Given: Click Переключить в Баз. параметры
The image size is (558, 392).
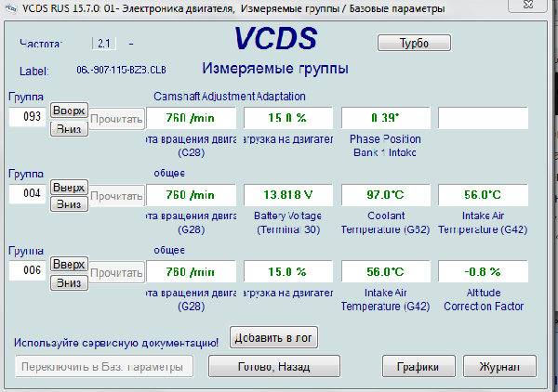Looking at the screenshot, I should (x=104, y=366).
